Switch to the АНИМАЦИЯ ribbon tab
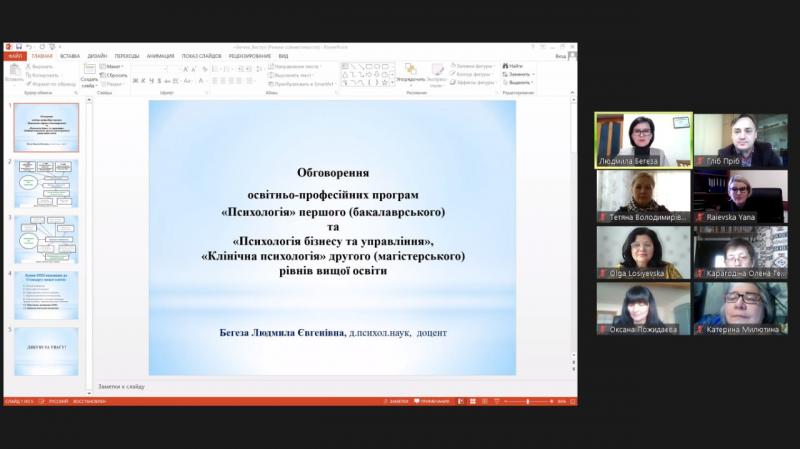 coord(160,56)
